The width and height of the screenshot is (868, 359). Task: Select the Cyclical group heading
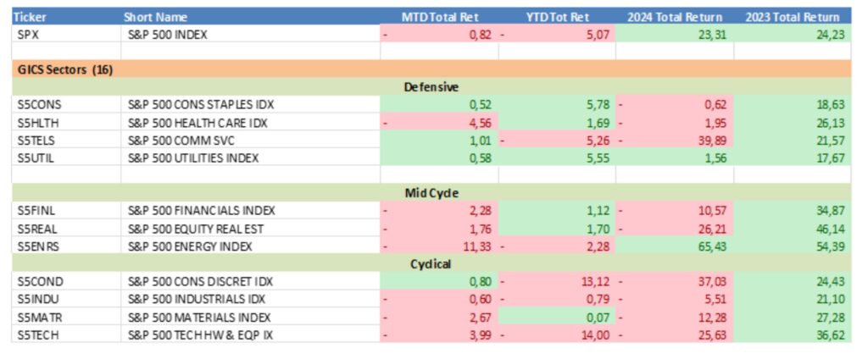[x=433, y=263]
